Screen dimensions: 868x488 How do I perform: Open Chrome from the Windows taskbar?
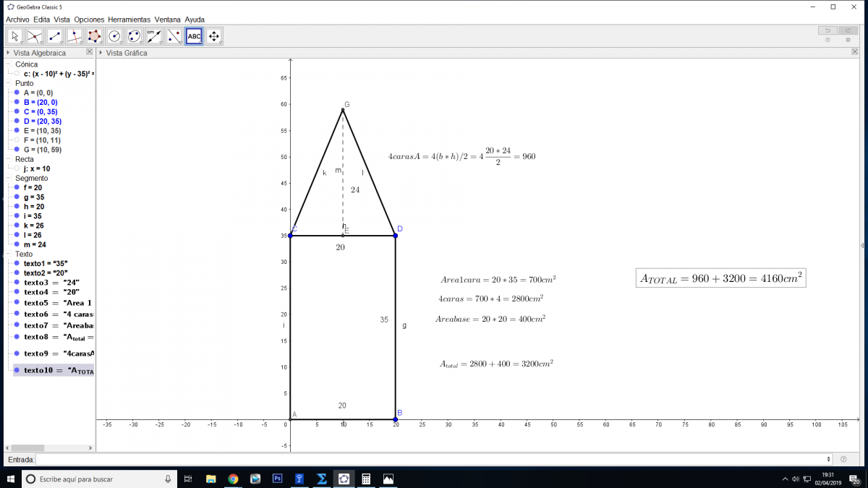pos(233,479)
